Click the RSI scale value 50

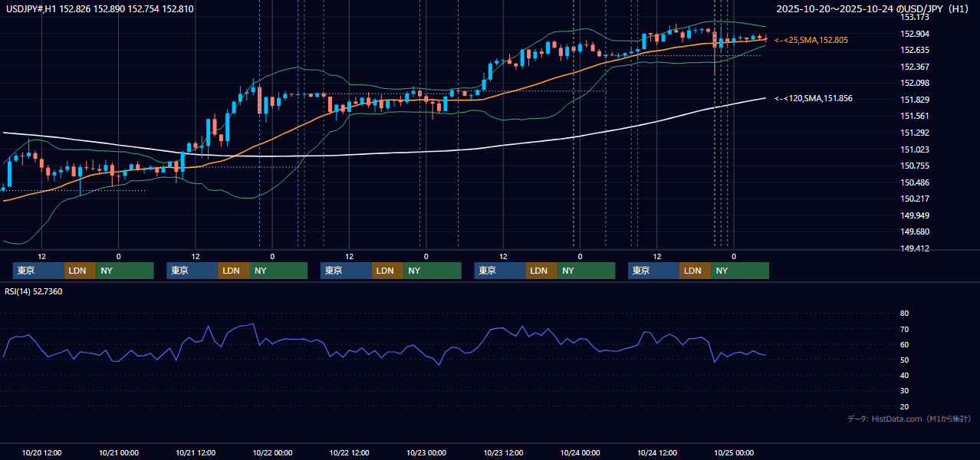click(904, 360)
